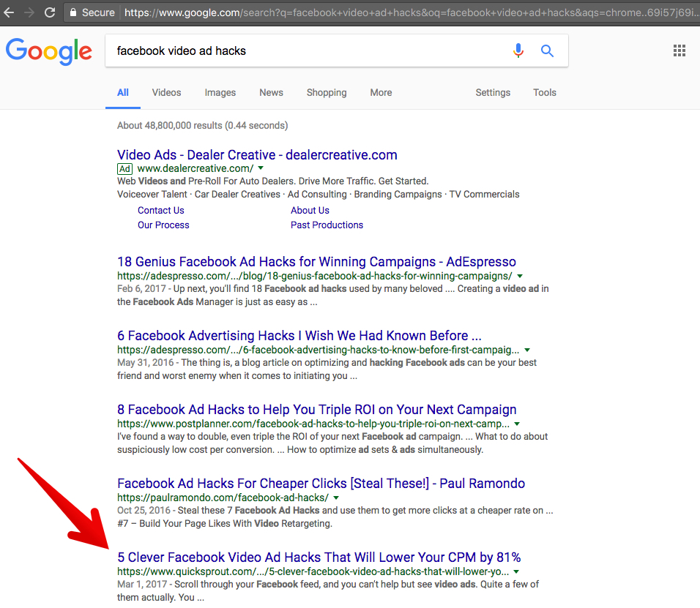This screenshot has height=608, width=700.
Task: Switch to the News tab
Action: click(x=271, y=93)
